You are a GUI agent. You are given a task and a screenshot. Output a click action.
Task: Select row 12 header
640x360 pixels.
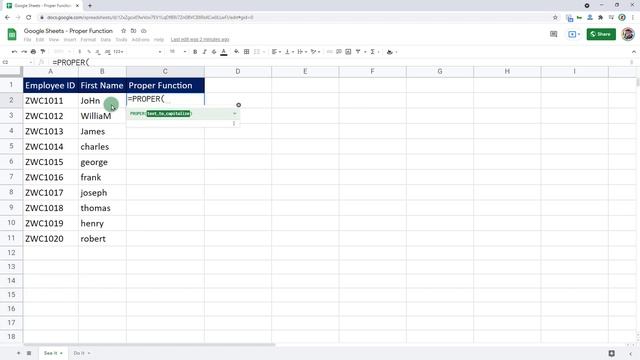coord(11,253)
